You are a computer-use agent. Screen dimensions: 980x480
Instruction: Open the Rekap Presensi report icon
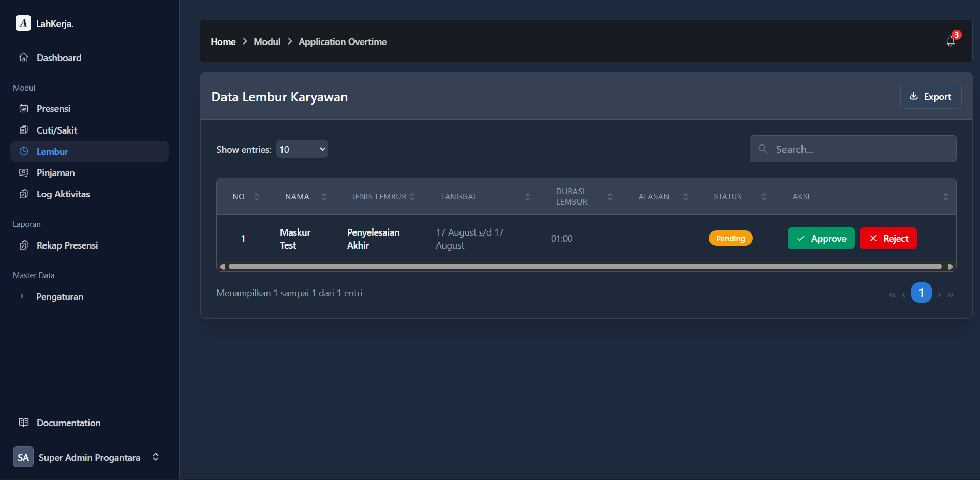click(24, 245)
